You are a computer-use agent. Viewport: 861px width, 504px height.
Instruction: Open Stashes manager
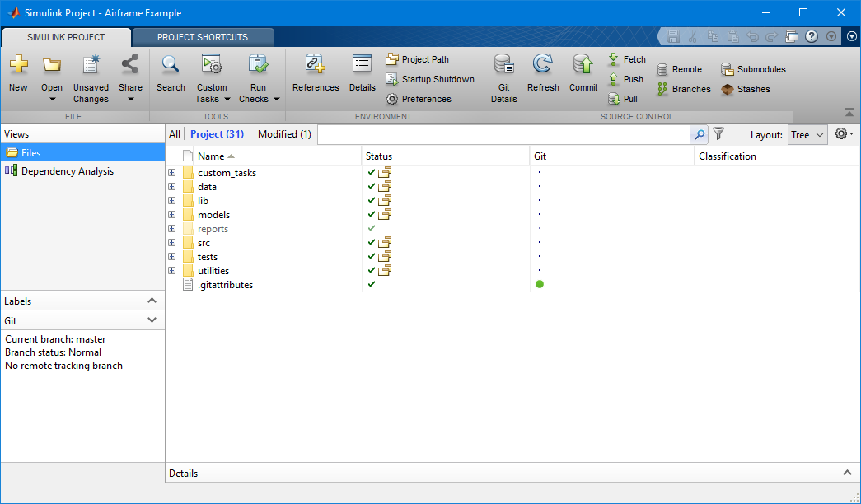click(746, 89)
